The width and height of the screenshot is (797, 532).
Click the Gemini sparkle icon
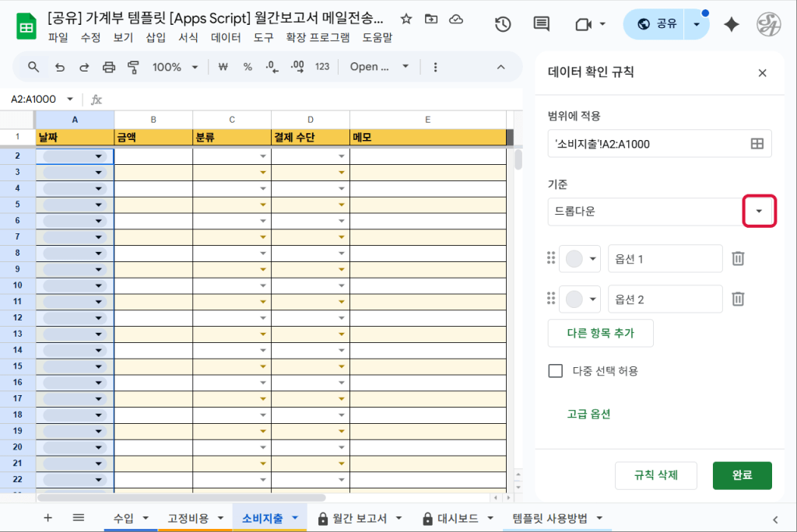tap(731, 24)
